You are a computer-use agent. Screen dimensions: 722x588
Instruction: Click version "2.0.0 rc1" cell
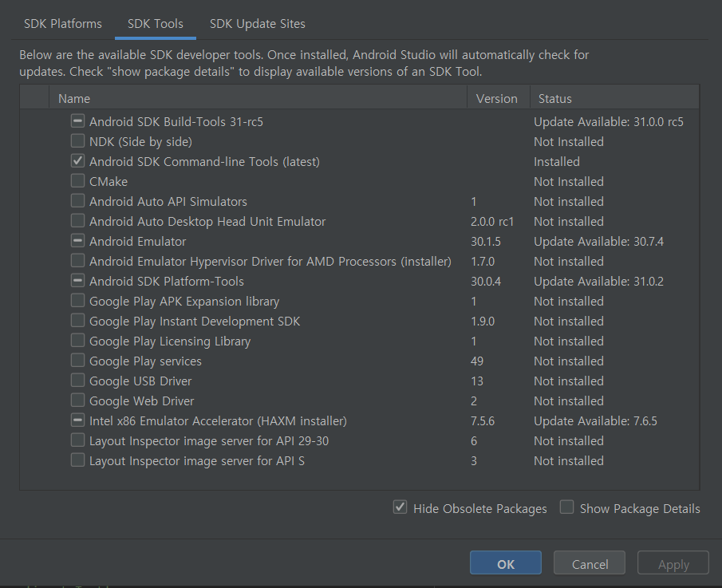pos(492,222)
